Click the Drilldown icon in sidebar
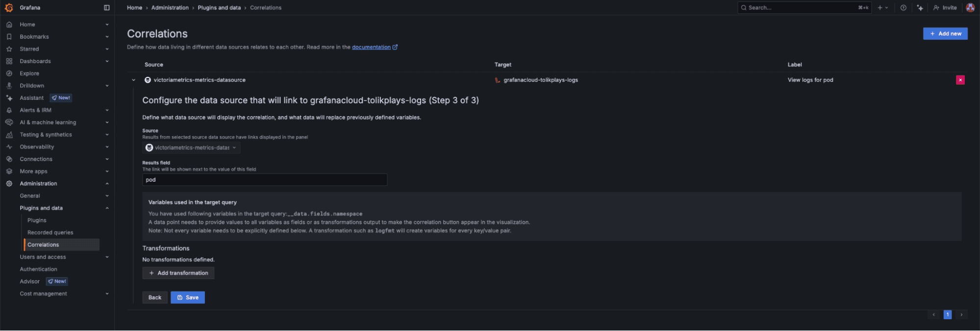This screenshot has width=980, height=331. click(9, 86)
